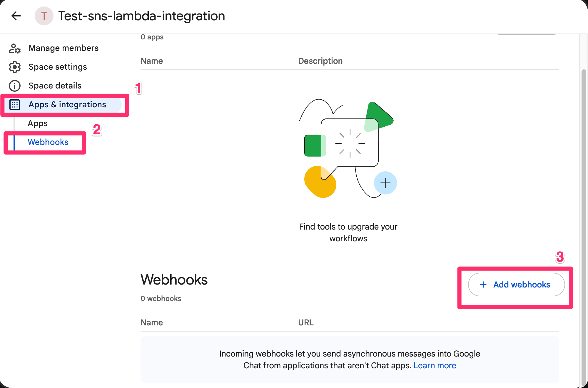Viewport: 588px width, 388px height.
Task: Click the Space settings gear icon
Action: (14, 67)
